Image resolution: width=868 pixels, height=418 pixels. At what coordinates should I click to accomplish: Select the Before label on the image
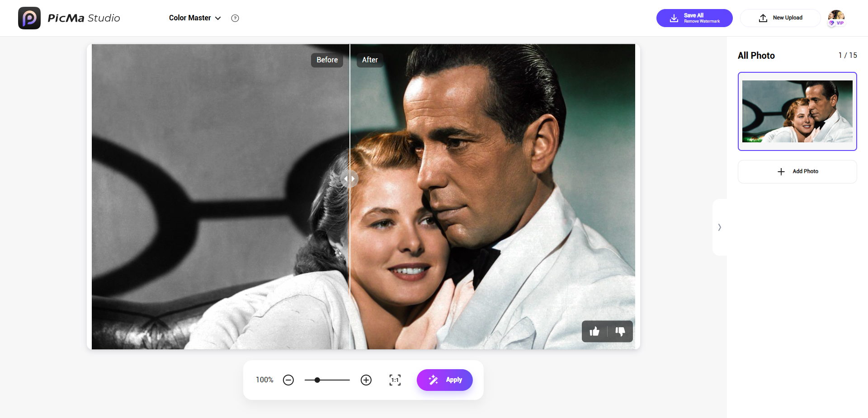click(x=327, y=60)
